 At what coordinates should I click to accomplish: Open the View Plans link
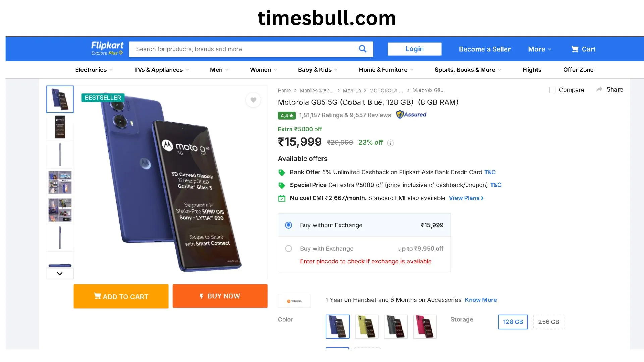(466, 198)
